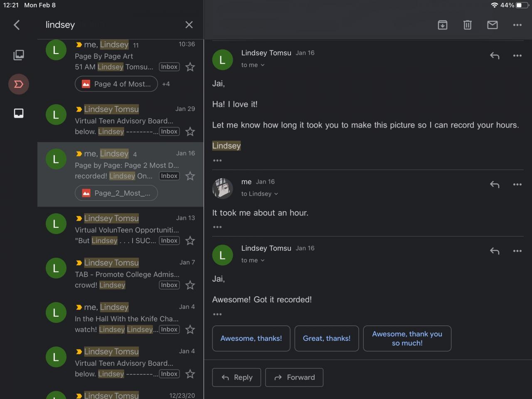
Task: Tap the L avatar on 'Page By Page Art' row
Action: [x=56, y=50]
